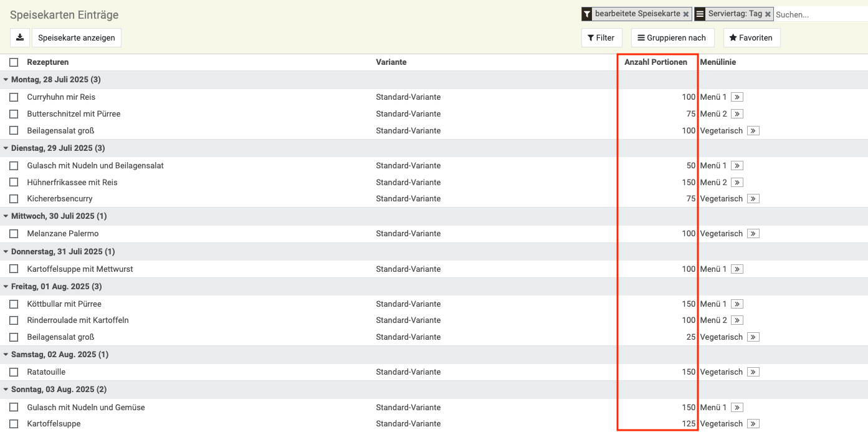Click arrow icon for Köttbullar mit Pürree
The height and width of the screenshot is (432, 868).
point(737,304)
